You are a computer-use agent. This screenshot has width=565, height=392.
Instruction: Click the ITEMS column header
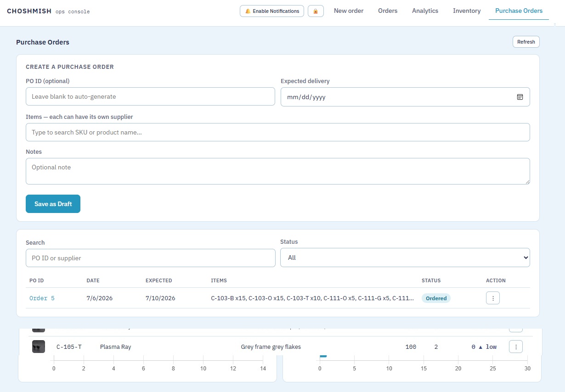pyautogui.click(x=219, y=280)
